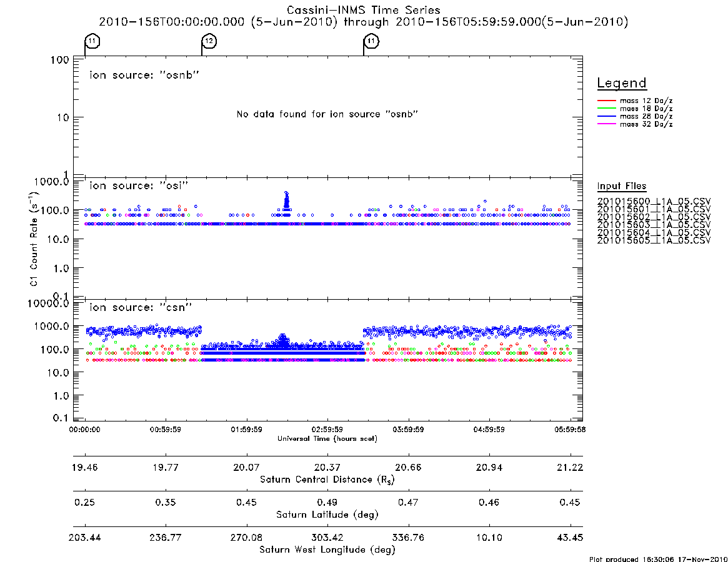The height and width of the screenshot is (562, 728).
Task: Select input file 201015600_L1A_05.CSV
Action: coord(654,202)
